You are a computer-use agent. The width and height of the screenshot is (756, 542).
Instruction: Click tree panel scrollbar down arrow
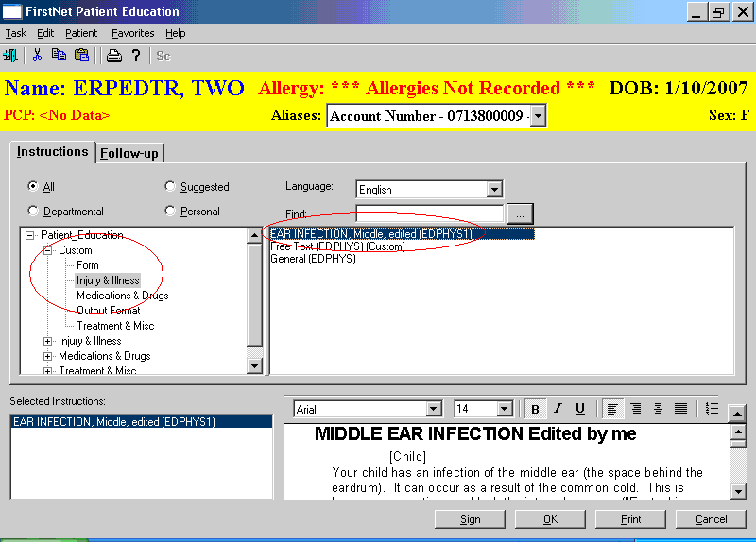[x=254, y=366]
